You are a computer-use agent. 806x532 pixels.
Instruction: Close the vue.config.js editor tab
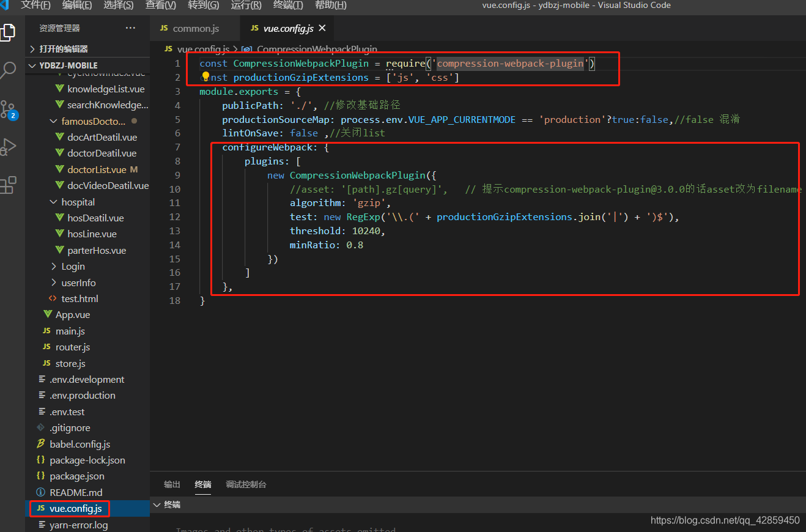coord(322,28)
